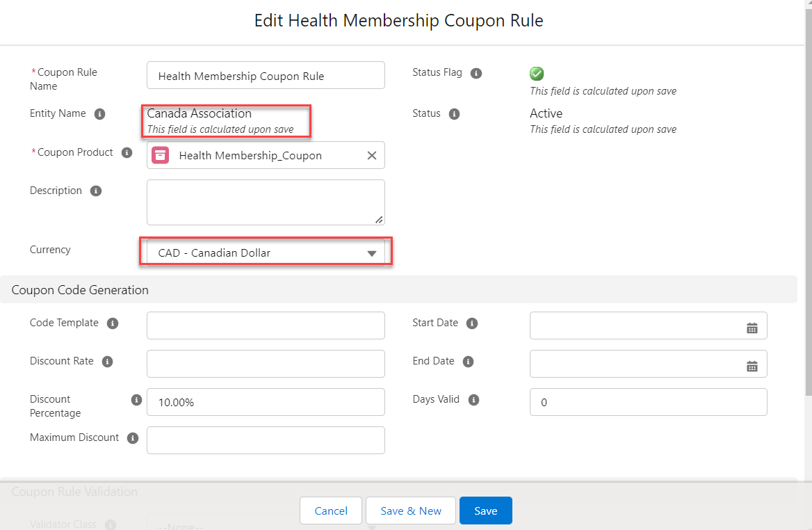Click the Save button
This screenshot has width=812, height=530.
click(x=485, y=511)
